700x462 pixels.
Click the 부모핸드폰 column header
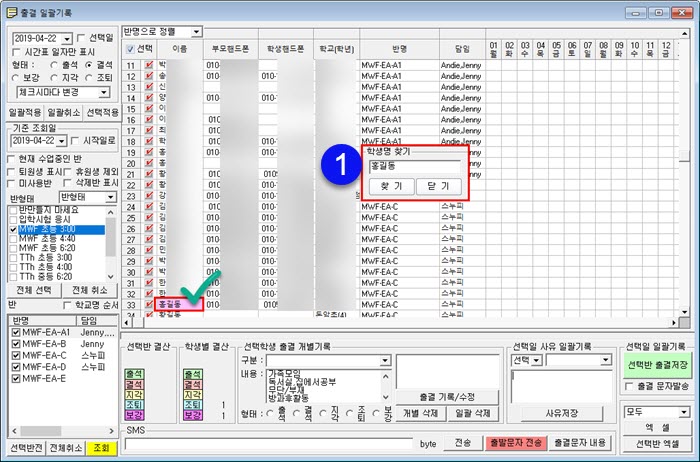230,49
